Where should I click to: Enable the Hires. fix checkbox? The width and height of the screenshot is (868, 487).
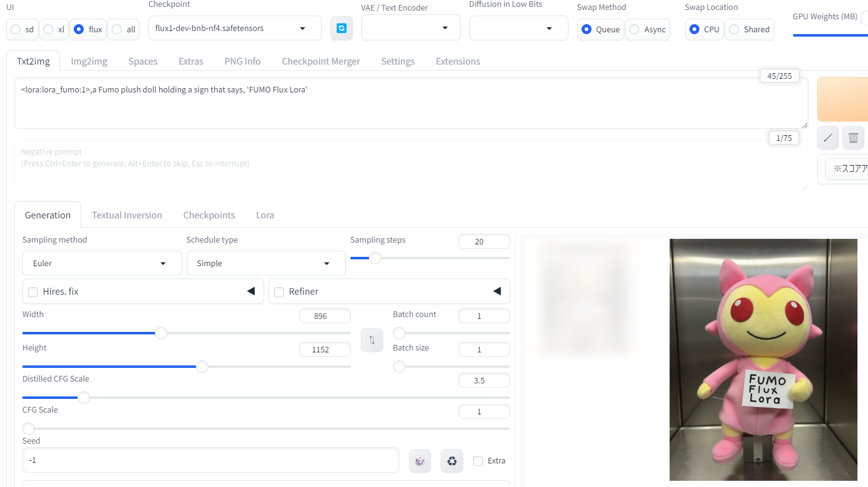(x=33, y=292)
